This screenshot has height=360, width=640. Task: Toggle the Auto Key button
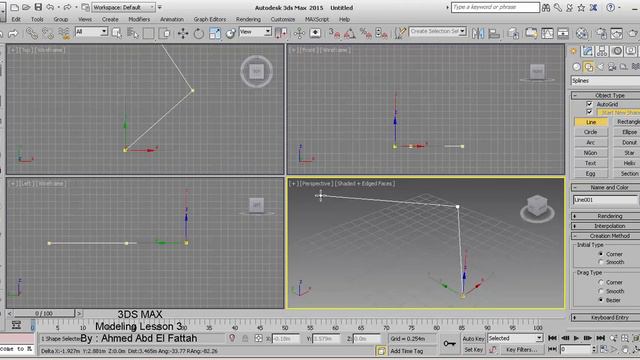(473, 339)
